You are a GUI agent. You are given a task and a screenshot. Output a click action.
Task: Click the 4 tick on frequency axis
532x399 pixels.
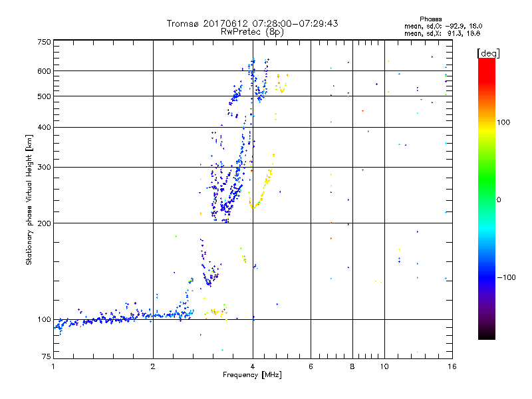(252, 366)
